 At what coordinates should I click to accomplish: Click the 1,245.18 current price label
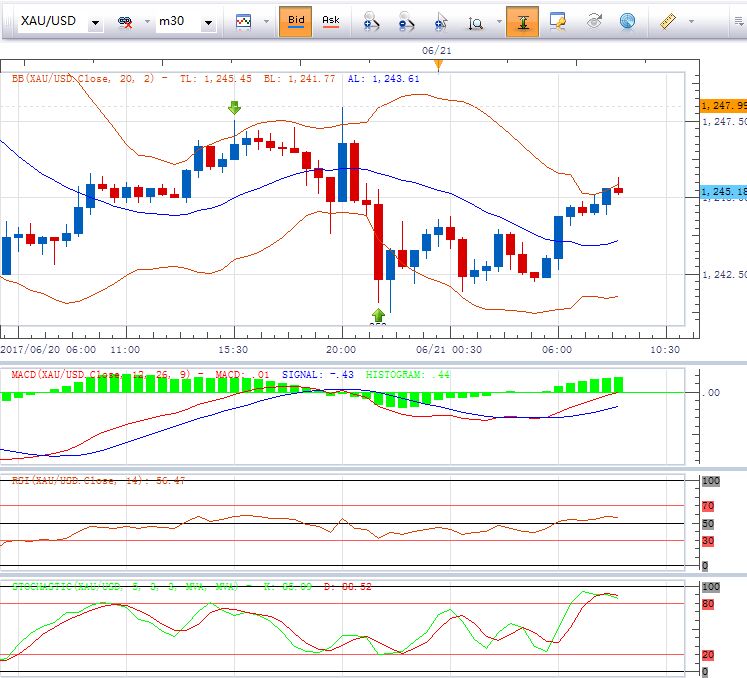tap(722, 191)
